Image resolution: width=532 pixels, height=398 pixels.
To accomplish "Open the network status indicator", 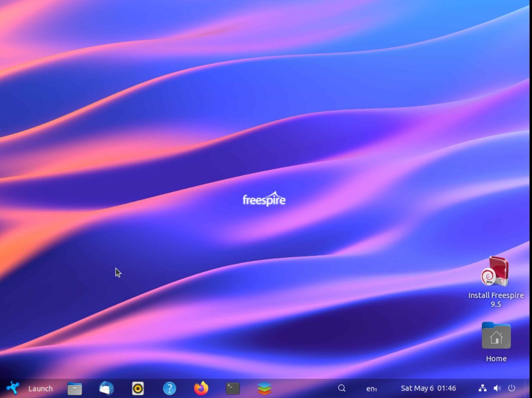I will point(482,388).
